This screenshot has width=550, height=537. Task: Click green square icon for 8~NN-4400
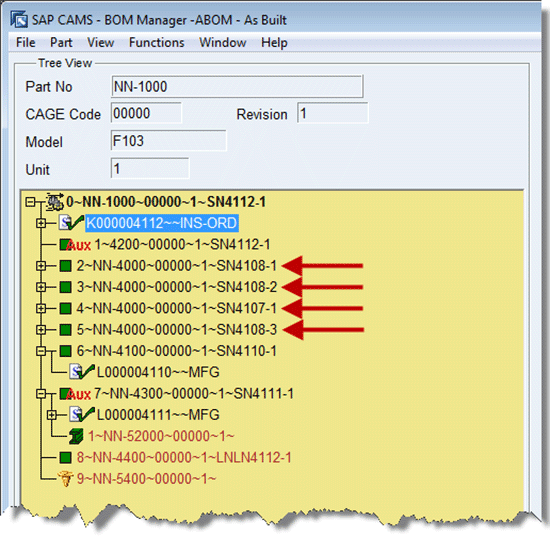click(x=65, y=457)
